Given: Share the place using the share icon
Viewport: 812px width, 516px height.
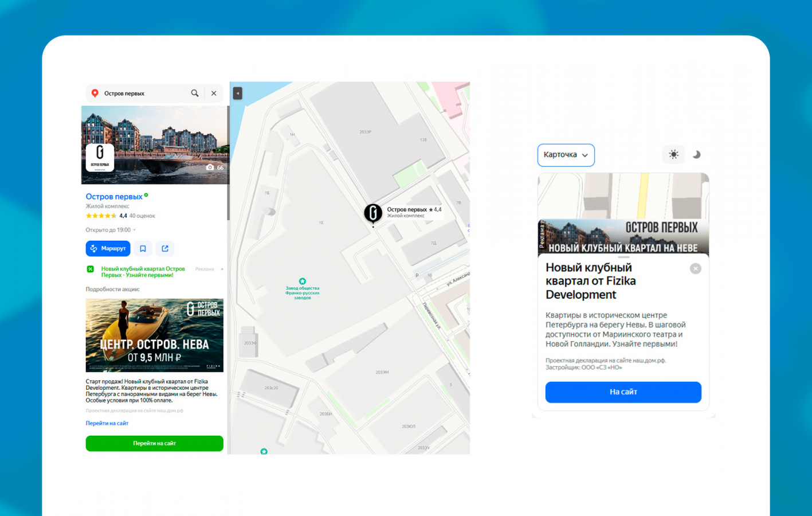Looking at the screenshot, I should click(x=165, y=248).
